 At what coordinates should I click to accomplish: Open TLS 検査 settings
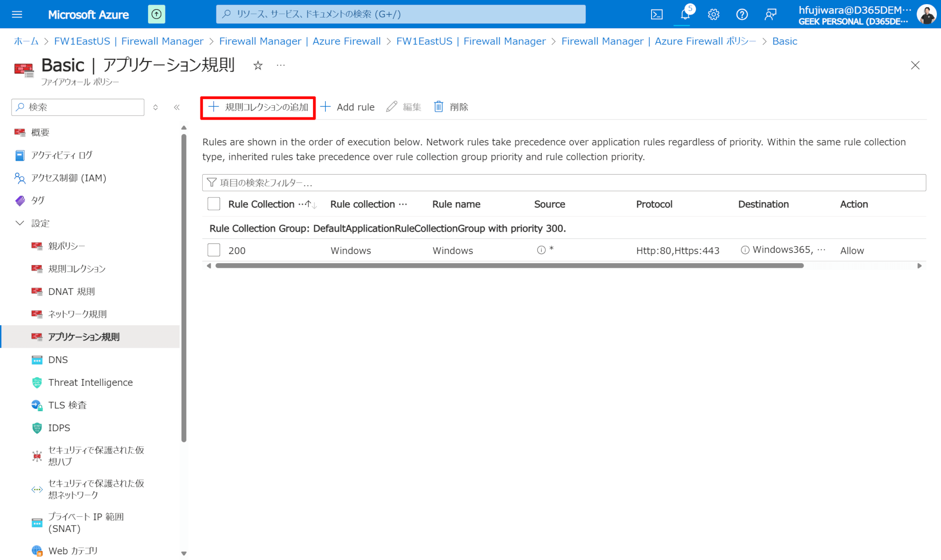point(67,405)
